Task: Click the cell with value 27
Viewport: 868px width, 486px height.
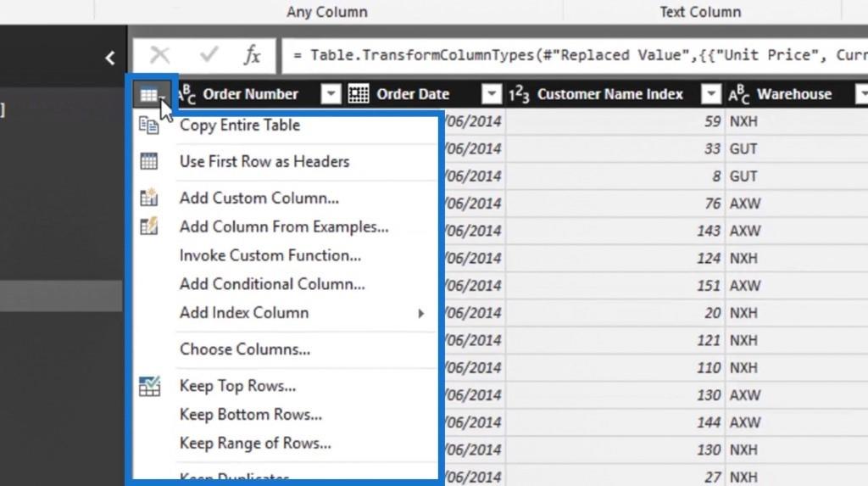Action: [615, 476]
